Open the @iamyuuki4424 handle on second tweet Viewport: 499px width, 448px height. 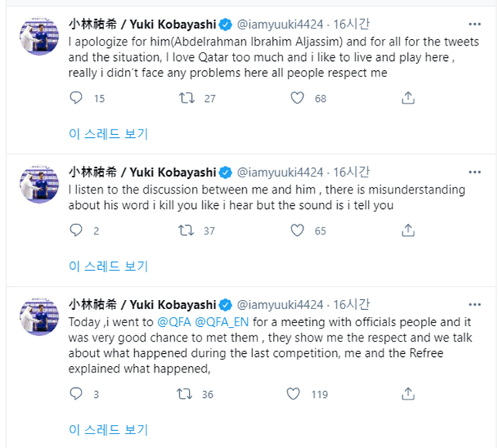pyautogui.click(x=278, y=172)
